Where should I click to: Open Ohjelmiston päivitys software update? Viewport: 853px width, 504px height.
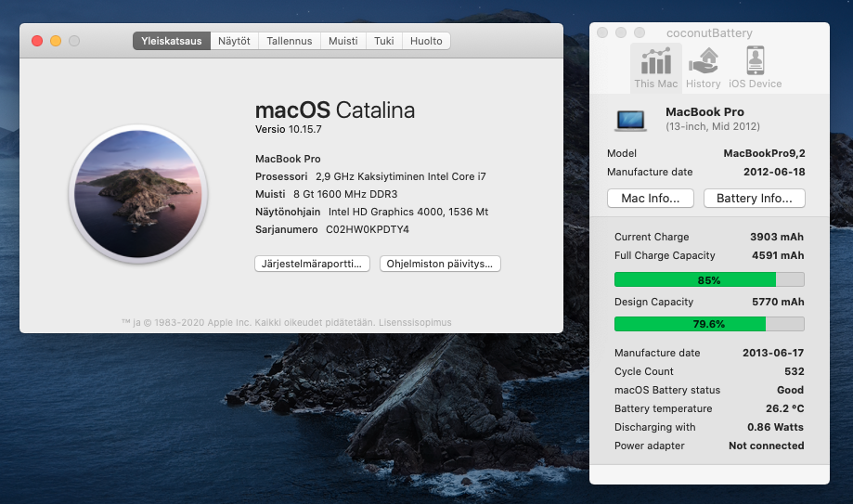(x=440, y=264)
